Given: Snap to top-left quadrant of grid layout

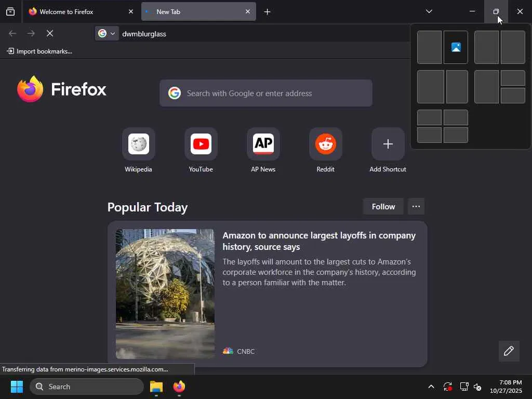Looking at the screenshot, I should pos(429,117).
